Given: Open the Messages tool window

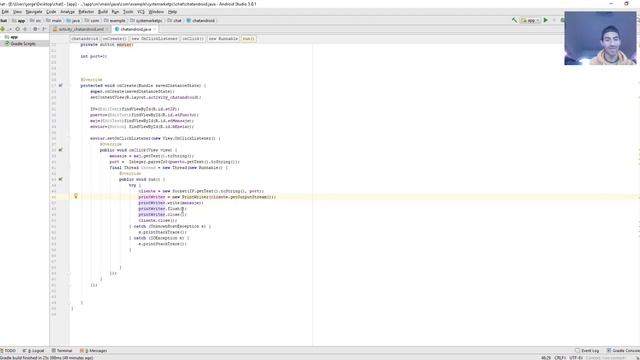Looking at the screenshot, I should click(x=94, y=351).
